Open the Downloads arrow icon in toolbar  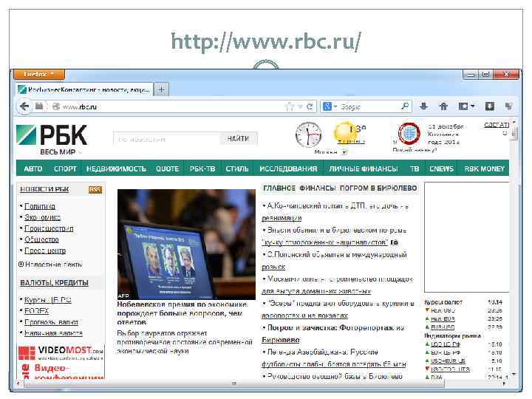tap(424, 106)
